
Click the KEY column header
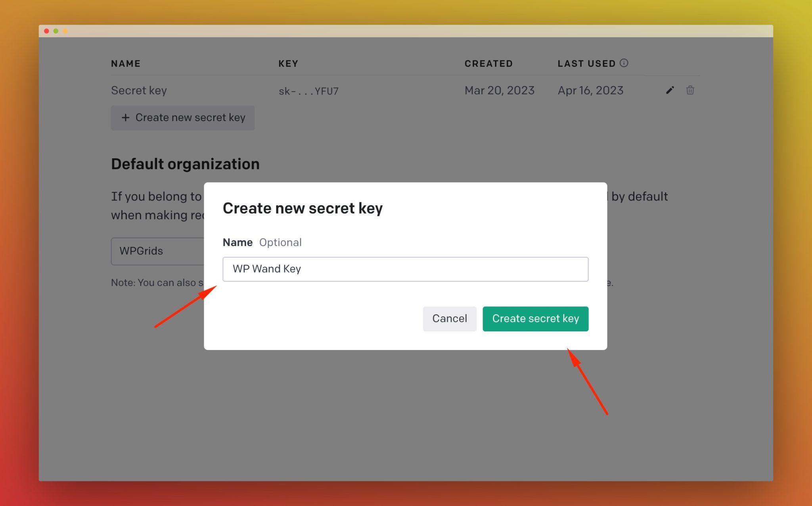(x=288, y=63)
